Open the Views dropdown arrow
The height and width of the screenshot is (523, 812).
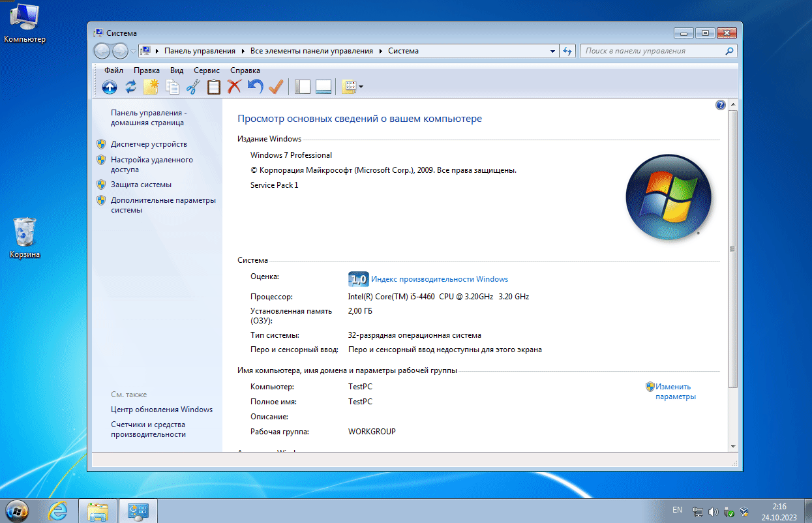(x=361, y=87)
